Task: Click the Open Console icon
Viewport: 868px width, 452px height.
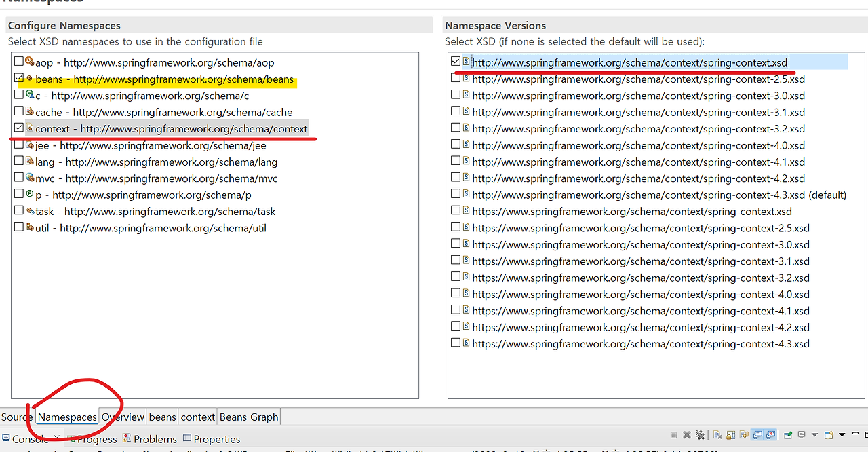Action: [x=829, y=435]
